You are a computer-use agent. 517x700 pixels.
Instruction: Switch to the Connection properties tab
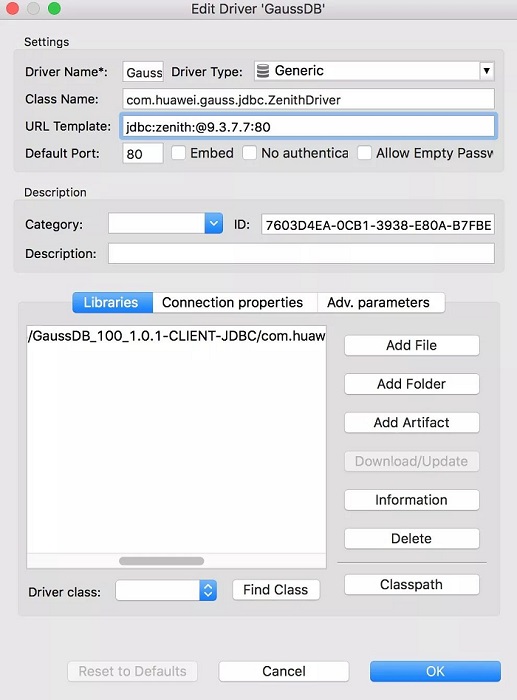[x=235, y=302]
